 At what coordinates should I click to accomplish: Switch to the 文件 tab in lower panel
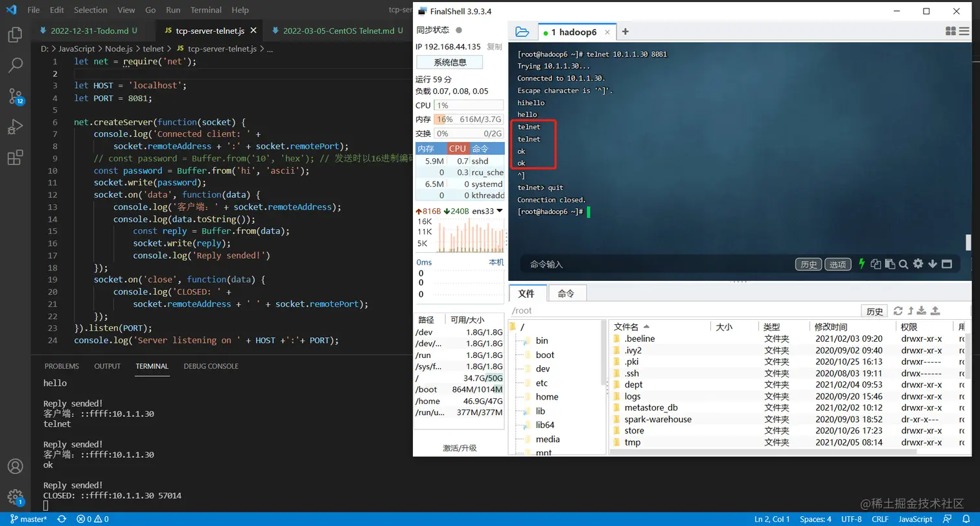point(526,293)
